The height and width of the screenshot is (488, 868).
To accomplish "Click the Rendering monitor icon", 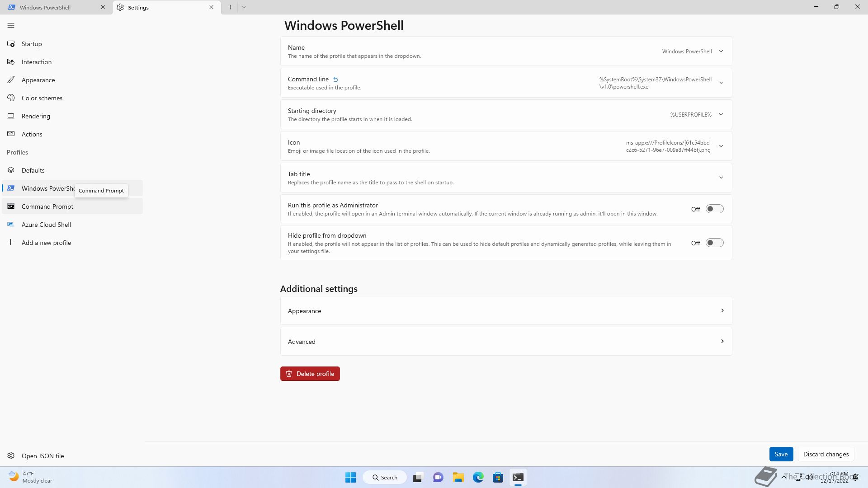I will [11, 116].
